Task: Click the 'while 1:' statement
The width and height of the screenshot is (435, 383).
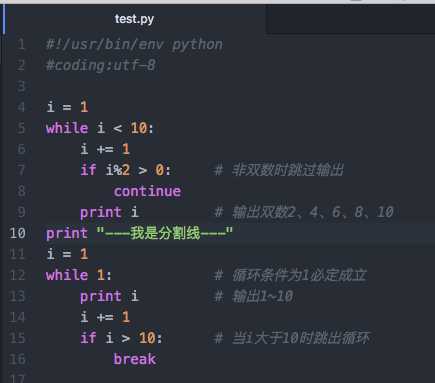Action: [x=79, y=275]
